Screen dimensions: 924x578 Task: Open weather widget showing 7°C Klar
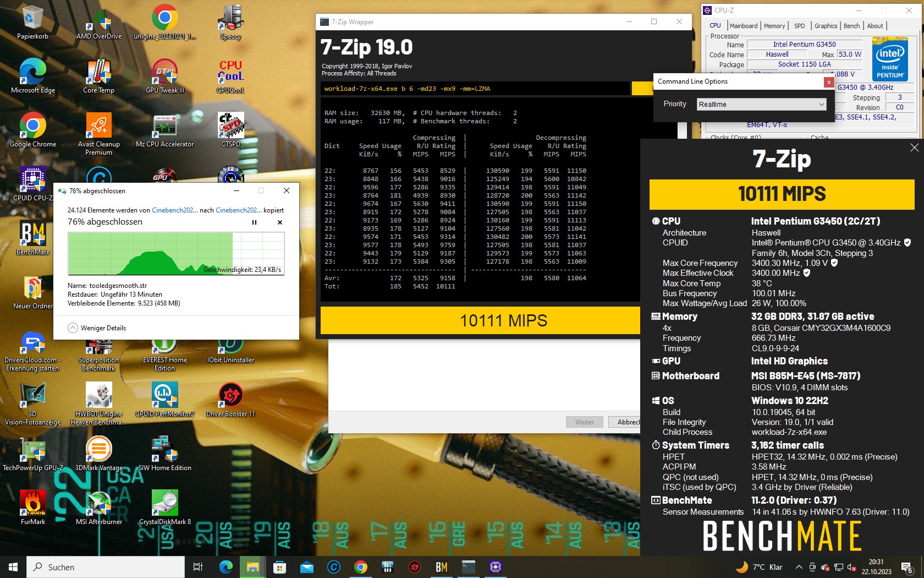[759, 567]
